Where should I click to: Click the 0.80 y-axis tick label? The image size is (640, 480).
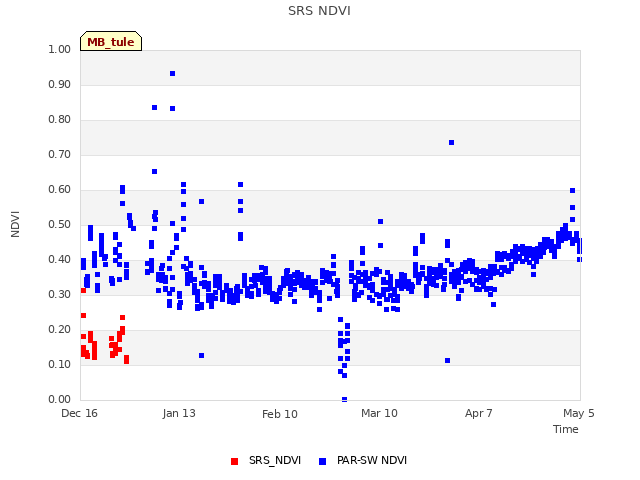coord(59,120)
